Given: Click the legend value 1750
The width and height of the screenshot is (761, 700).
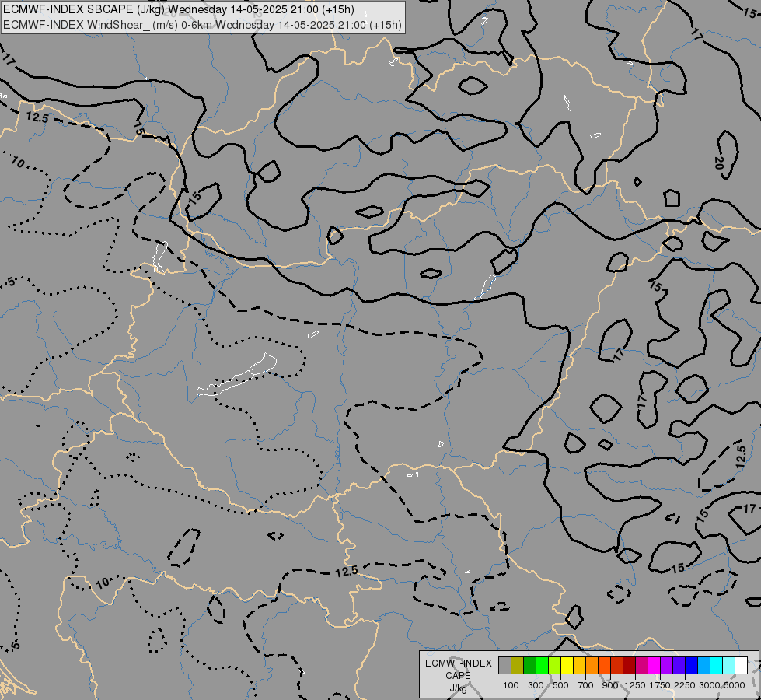Looking at the screenshot, I should coord(660,685).
